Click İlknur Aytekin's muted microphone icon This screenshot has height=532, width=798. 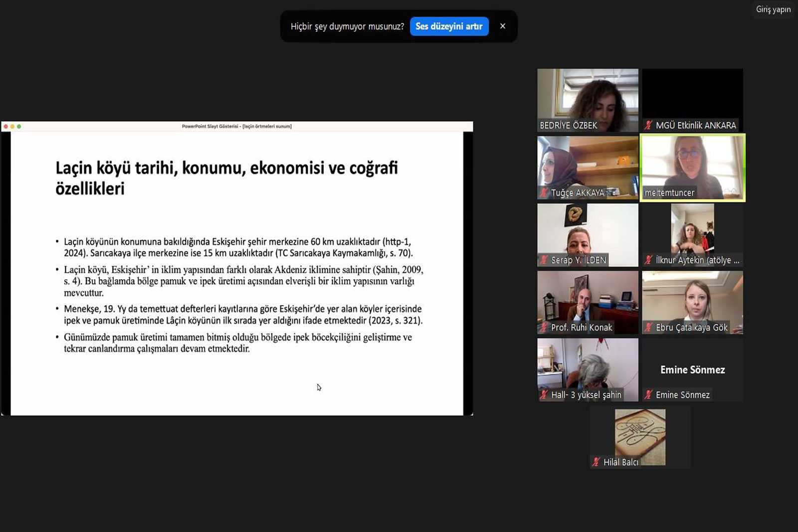tap(648, 260)
